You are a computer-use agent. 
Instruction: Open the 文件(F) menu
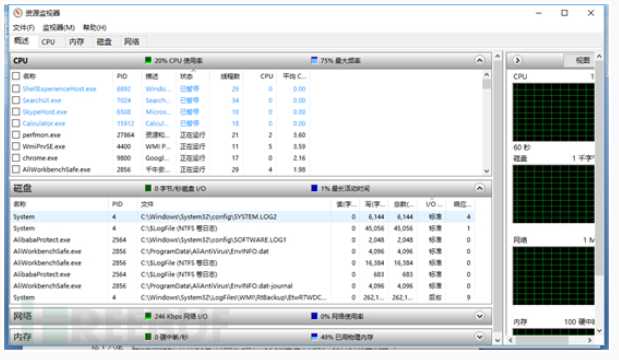click(x=23, y=27)
